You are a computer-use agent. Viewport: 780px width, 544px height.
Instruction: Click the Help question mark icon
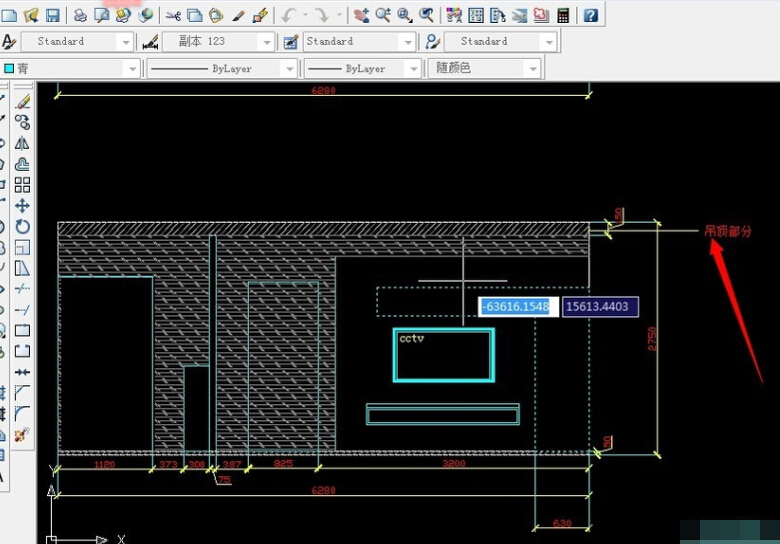[590, 15]
